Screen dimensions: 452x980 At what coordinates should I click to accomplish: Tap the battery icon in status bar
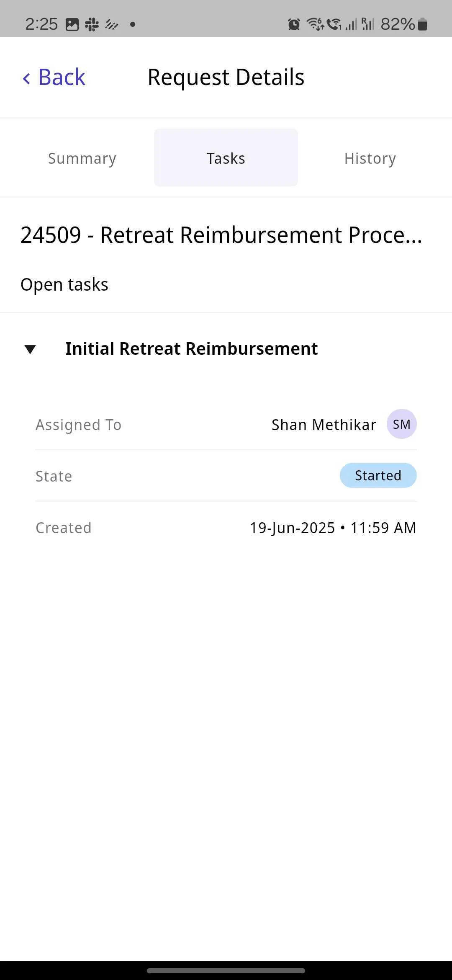pyautogui.click(x=423, y=24)
